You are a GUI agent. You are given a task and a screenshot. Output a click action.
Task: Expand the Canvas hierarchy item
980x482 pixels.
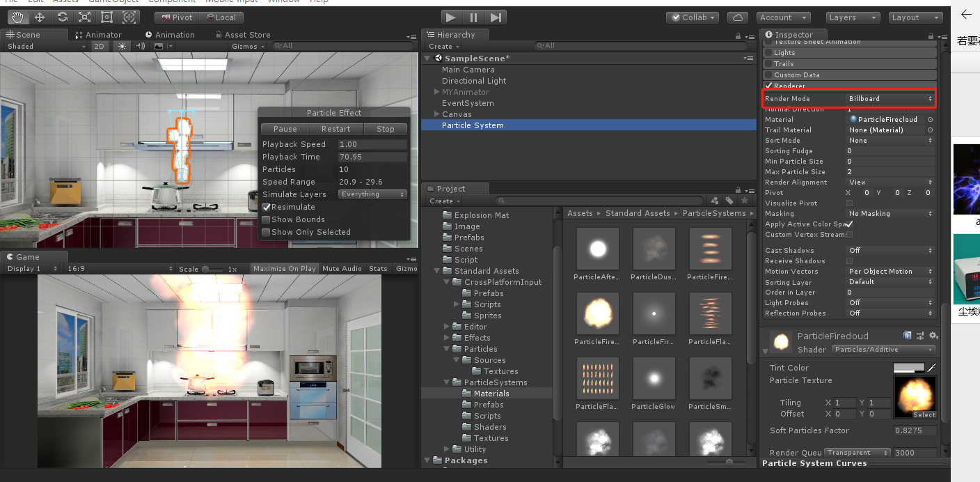pyautogui.click(x=436, y=114)
